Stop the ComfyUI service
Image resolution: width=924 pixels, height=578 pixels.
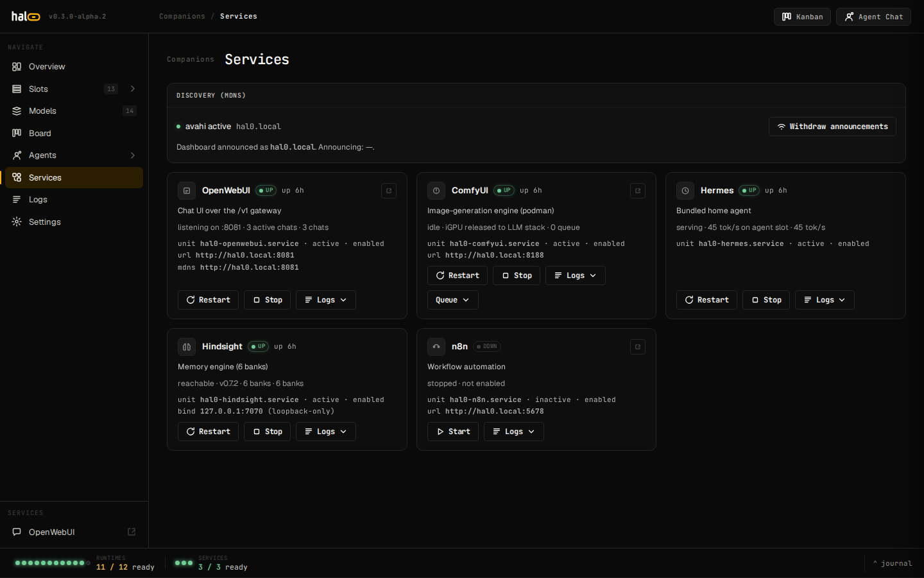pyautogui.click(x=517, y=276)
